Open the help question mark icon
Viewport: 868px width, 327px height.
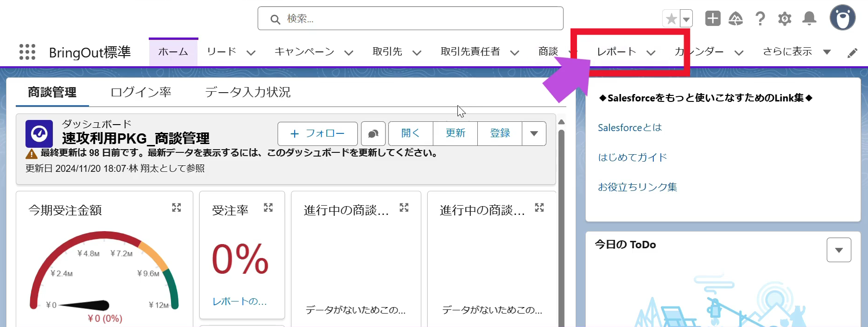click(760, 19)
